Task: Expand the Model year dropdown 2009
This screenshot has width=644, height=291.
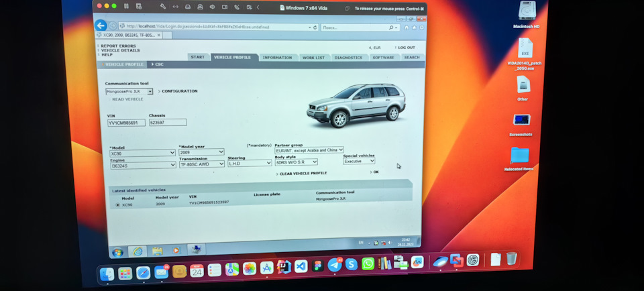Action: tap(202, 152)
